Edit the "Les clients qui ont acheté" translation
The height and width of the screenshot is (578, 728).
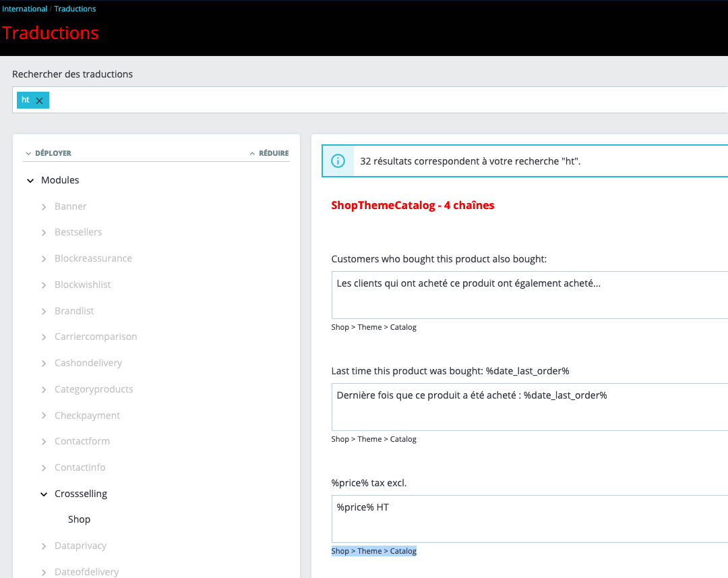pyautogui.click(x=530, y=295)
